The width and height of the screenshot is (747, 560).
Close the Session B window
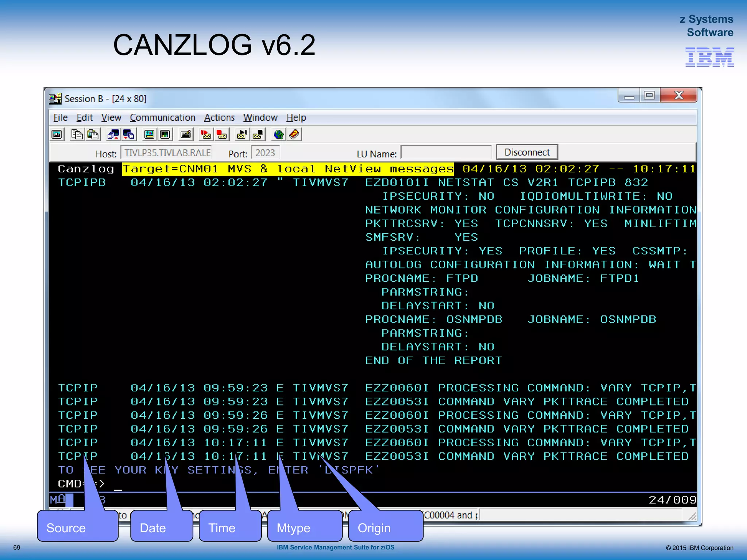point(679,96)
